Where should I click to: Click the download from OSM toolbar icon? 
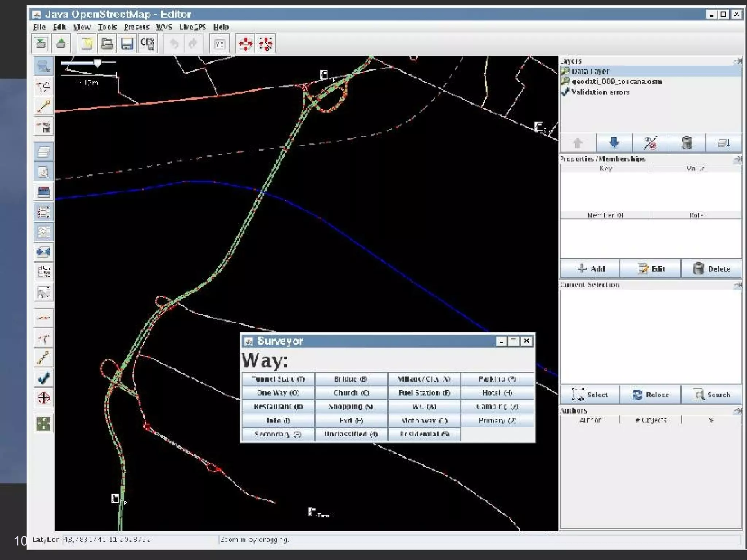coord(41,44)
